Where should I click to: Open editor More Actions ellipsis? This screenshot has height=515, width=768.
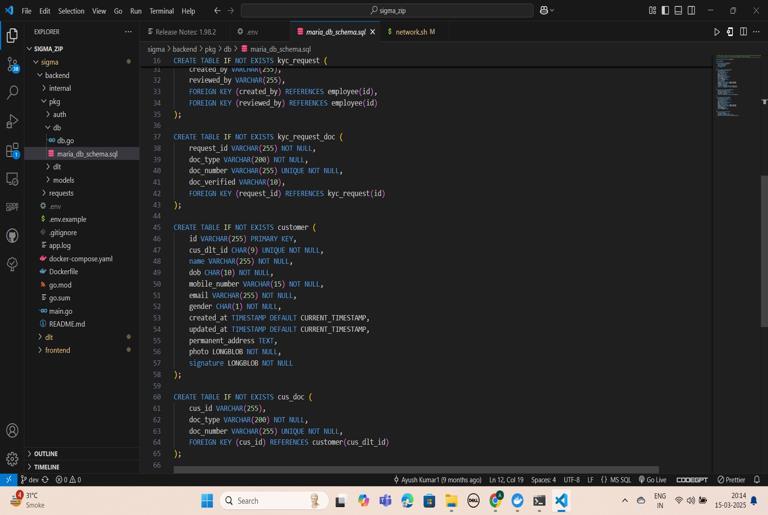click(x=756, y=32)
